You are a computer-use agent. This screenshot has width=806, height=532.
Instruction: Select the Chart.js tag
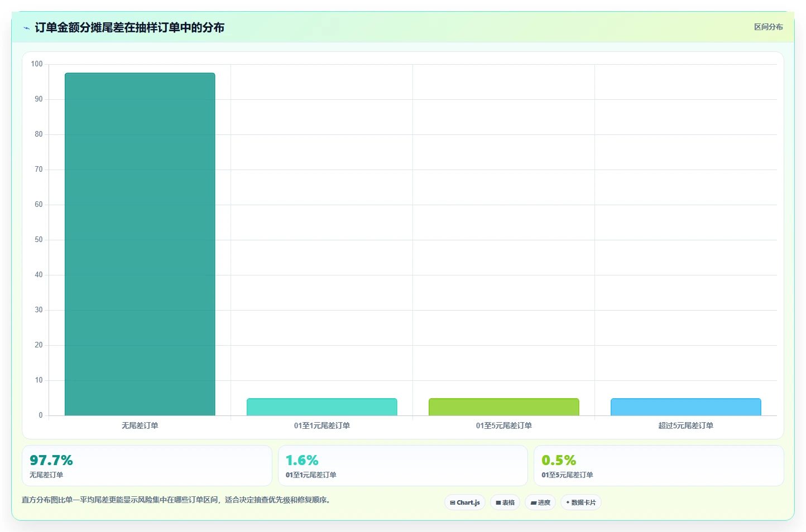[x=465, y=502]
